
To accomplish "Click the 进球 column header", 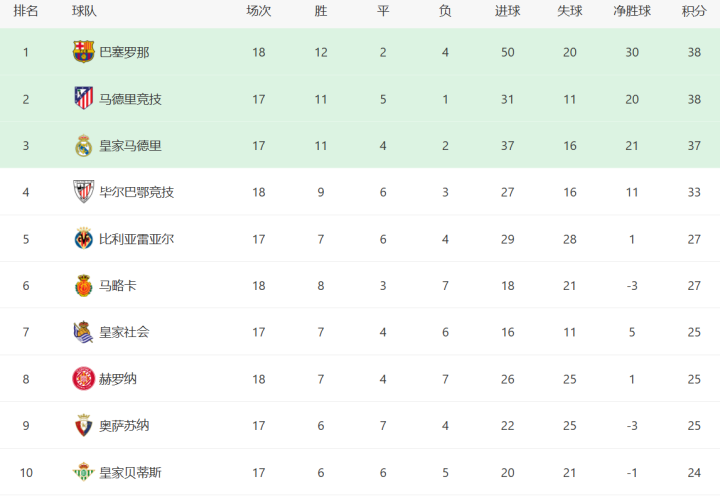I will point(507,11).
